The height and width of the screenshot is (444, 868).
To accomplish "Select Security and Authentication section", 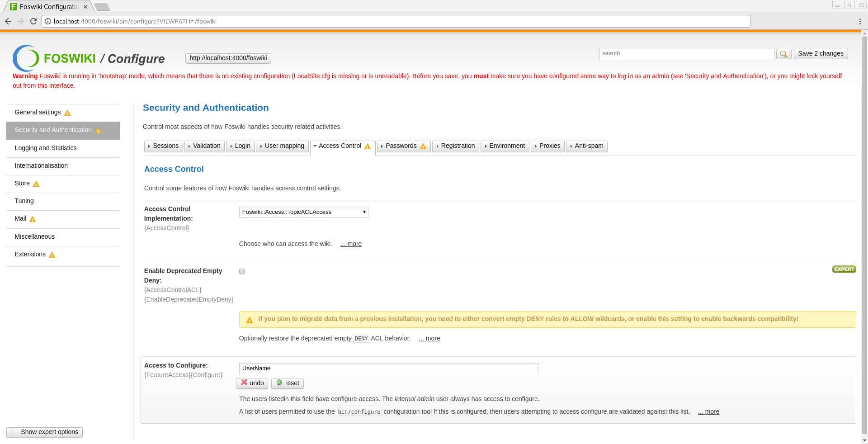I will [63, 130].
